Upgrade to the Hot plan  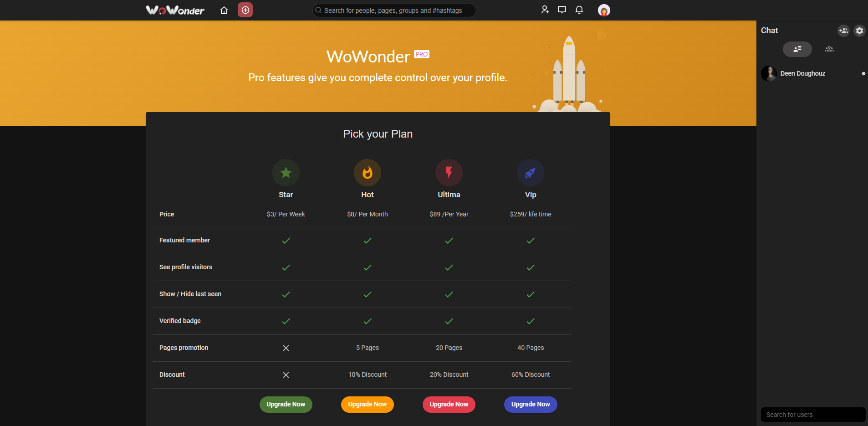367,404
